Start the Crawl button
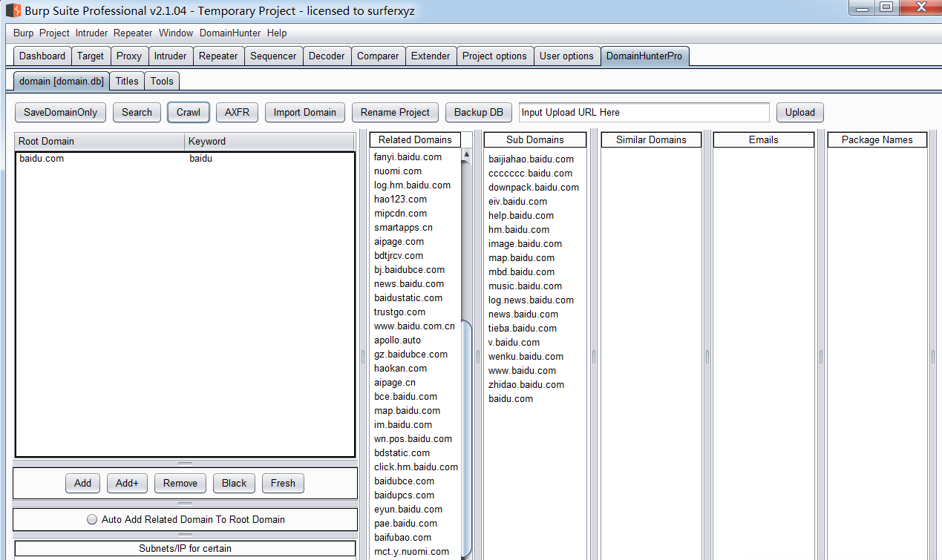The image size is (942, 560). point(189,112)
